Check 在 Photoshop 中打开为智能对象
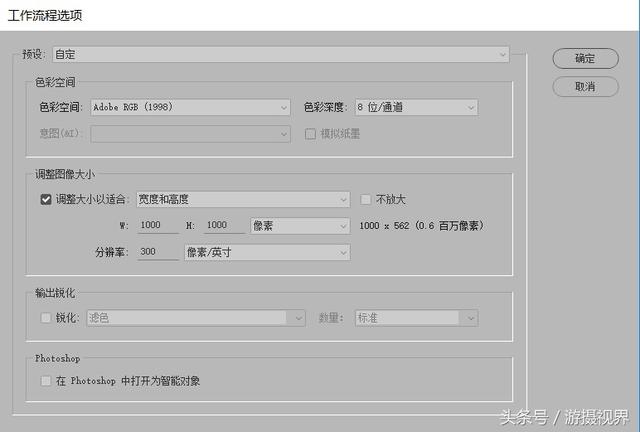Screen dimensions: 640x432 [46, 381]
